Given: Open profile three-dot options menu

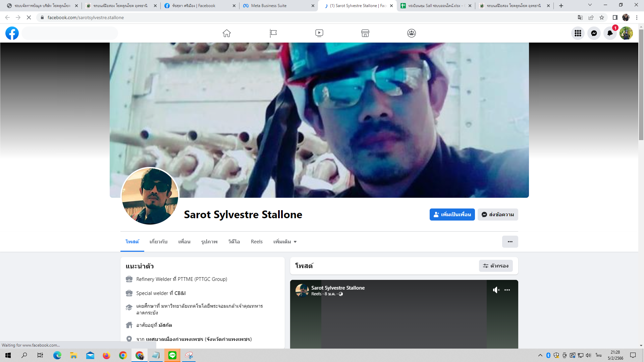Looking at the screenshot, I should coord(510,242).
